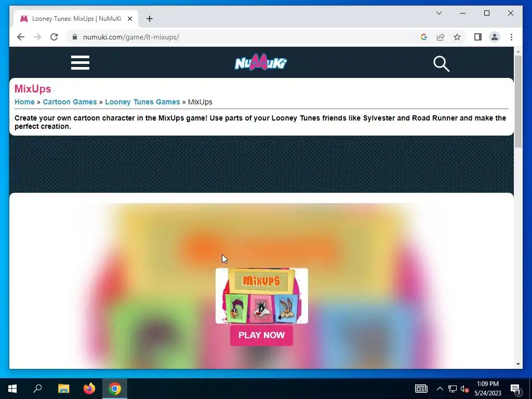
Task: Open the site search magnifier
Action: tap(441, 63)
